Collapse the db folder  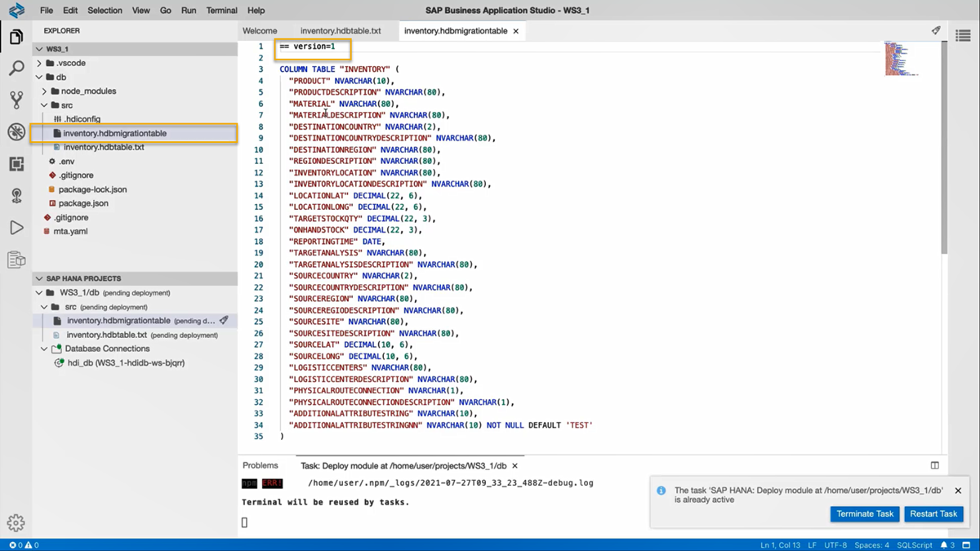click(x=39, y=77)
